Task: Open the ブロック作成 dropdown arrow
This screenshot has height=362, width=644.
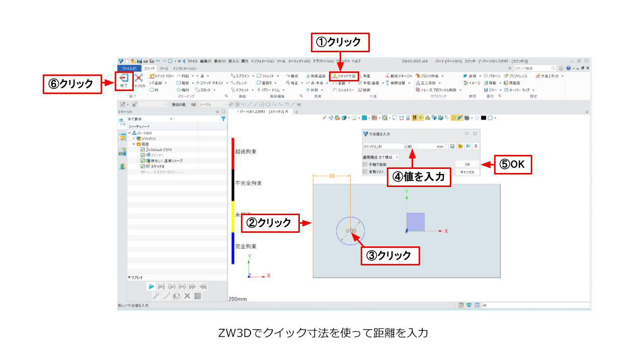Action: coord(442,76)
